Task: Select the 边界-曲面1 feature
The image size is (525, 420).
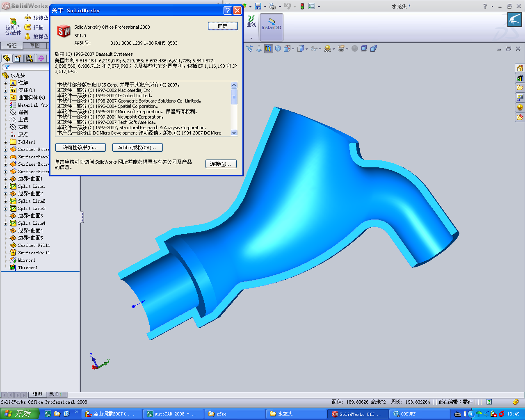Action: tap(26, 179)
